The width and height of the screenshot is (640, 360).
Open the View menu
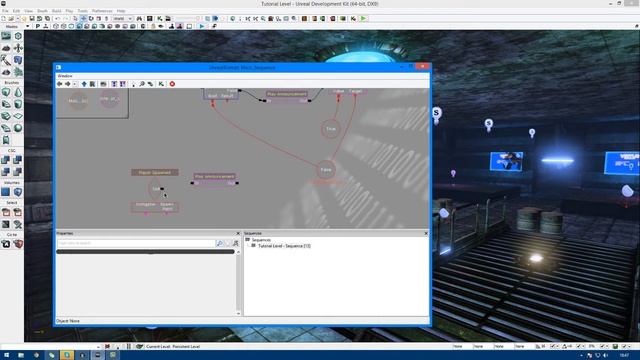click(29, 11)
